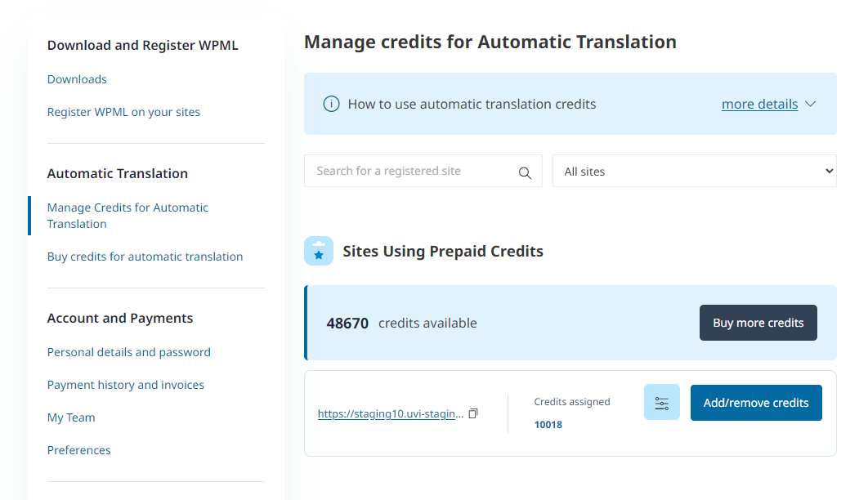This screenshot has width=868, height=500.
Task: Click the more details link
Action: coord(759,104)
